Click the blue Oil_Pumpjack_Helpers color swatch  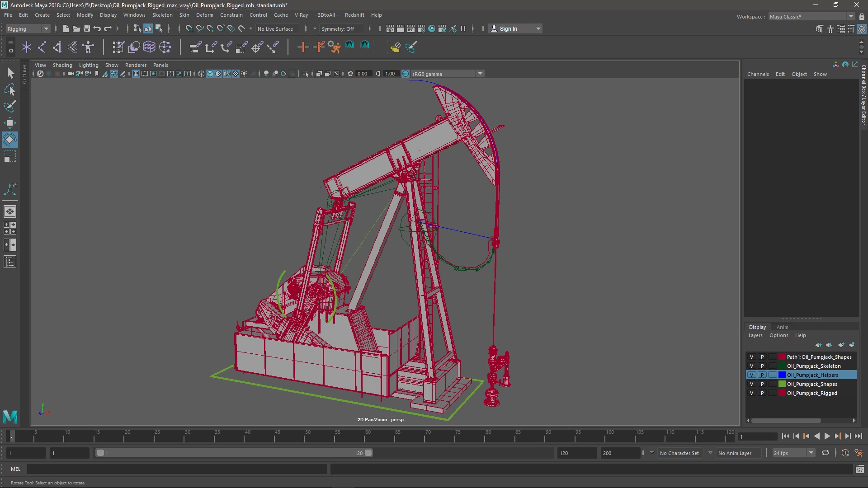782,375
